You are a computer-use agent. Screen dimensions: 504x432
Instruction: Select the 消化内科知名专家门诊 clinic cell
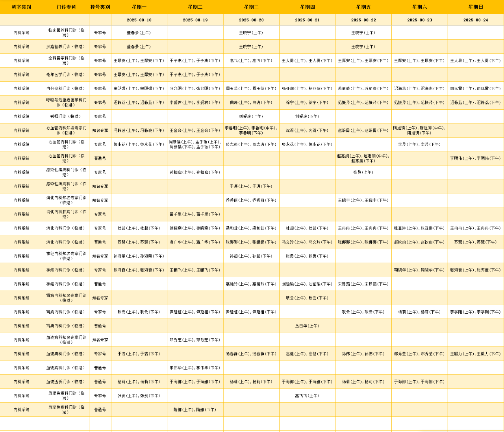click(67, 200)
